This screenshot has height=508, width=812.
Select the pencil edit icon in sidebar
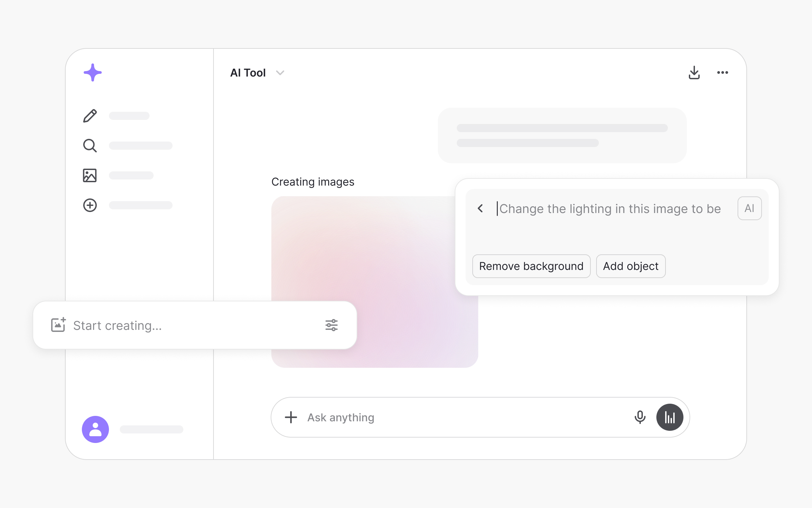[90, 116]
